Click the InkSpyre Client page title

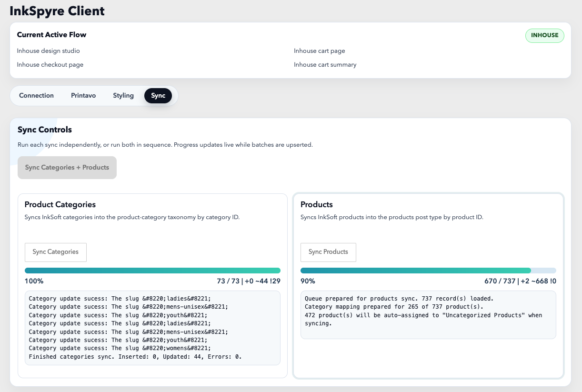[57, 10]
